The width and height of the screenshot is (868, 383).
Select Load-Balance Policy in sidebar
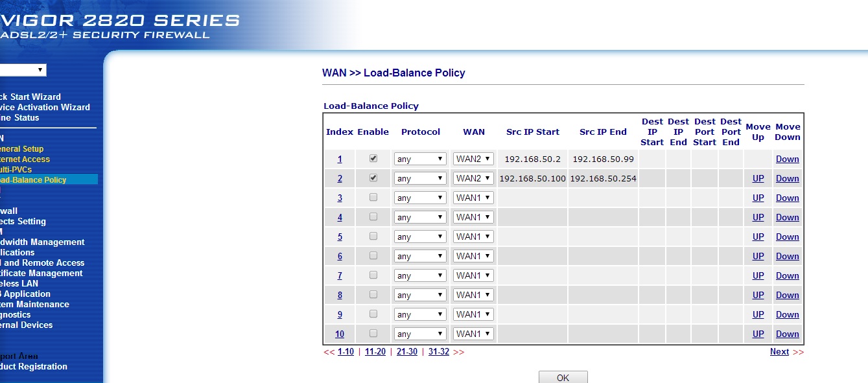click(x=33, y=180)
